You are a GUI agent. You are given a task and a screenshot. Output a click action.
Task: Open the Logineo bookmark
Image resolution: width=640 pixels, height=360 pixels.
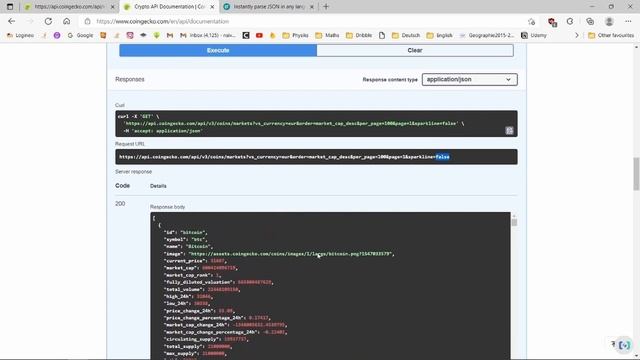(20, 36)
